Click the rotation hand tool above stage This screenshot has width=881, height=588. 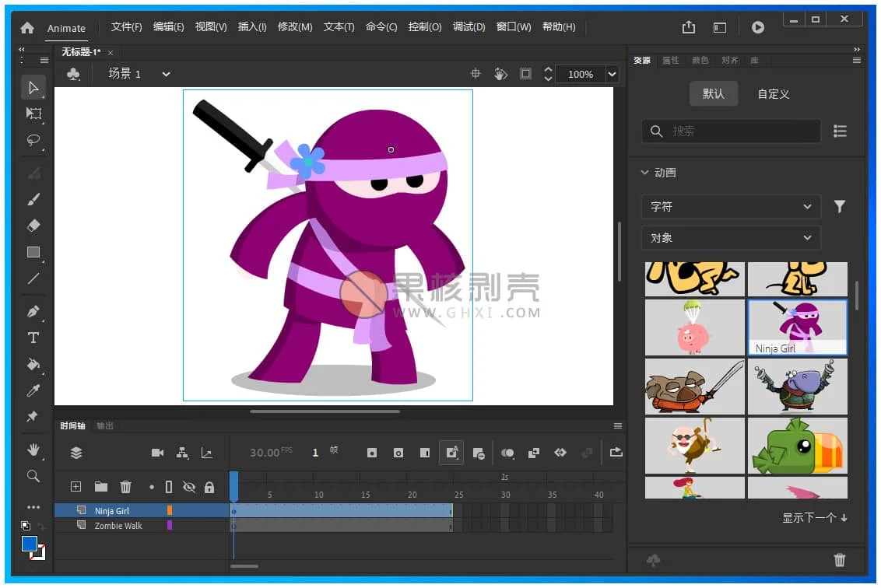tap(500, 74)
